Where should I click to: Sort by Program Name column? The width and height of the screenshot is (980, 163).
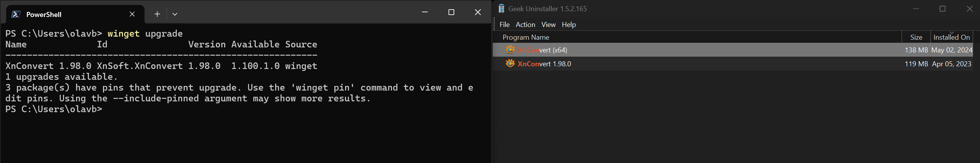click(x=526, y=37)
